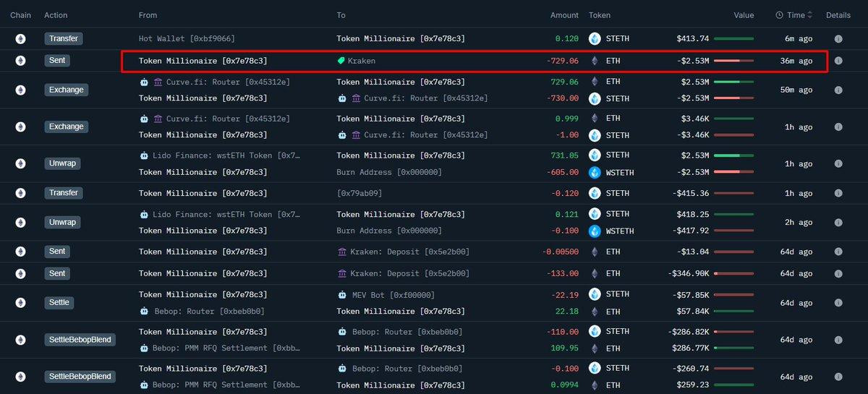This screenshot has width=868, height=394.
Task: Open details info icon for 1h ago Exchange
Action: point(838,127)
